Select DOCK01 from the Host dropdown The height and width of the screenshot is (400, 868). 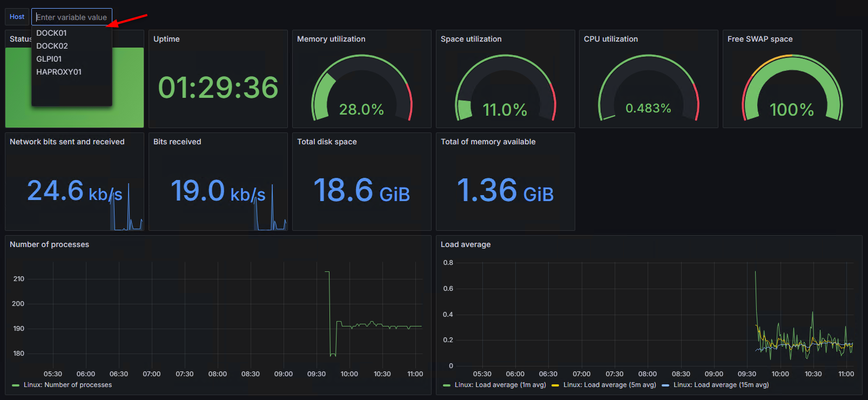point(52,33)
